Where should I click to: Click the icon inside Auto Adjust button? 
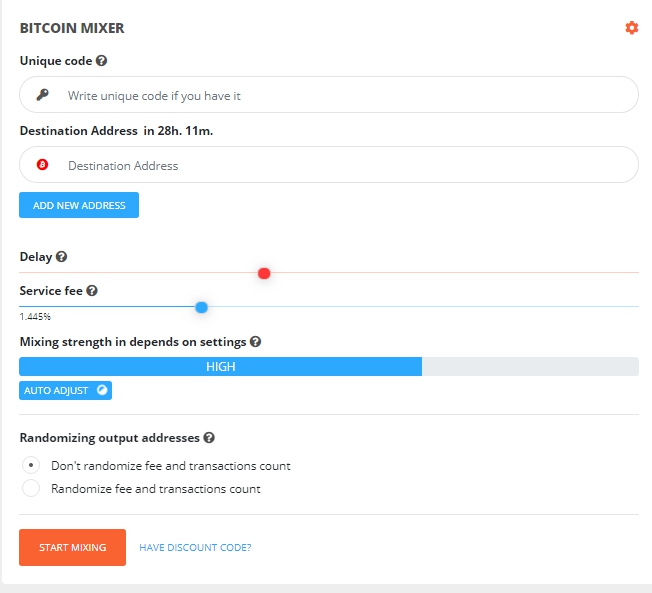click(101, 390)
